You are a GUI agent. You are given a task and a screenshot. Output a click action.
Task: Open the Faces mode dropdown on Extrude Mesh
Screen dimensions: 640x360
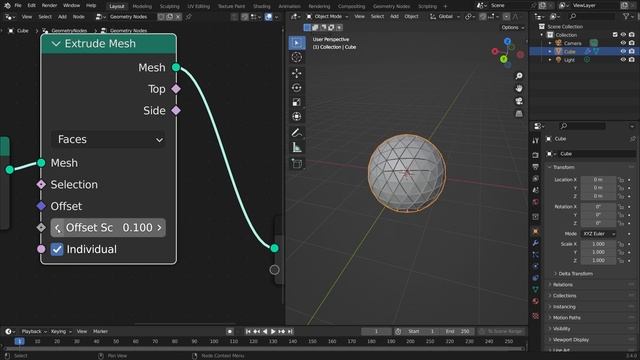click(108, 140)
